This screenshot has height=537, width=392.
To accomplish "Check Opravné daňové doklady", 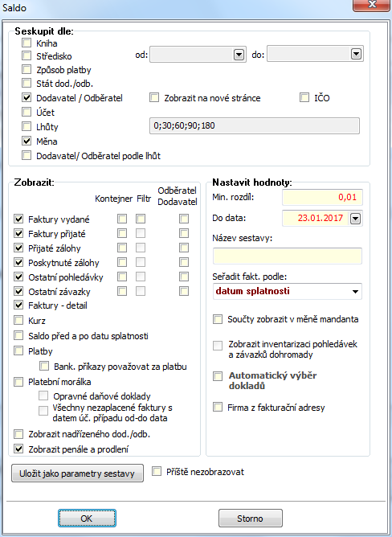I will pyautogui.click(x=43, y=396).
